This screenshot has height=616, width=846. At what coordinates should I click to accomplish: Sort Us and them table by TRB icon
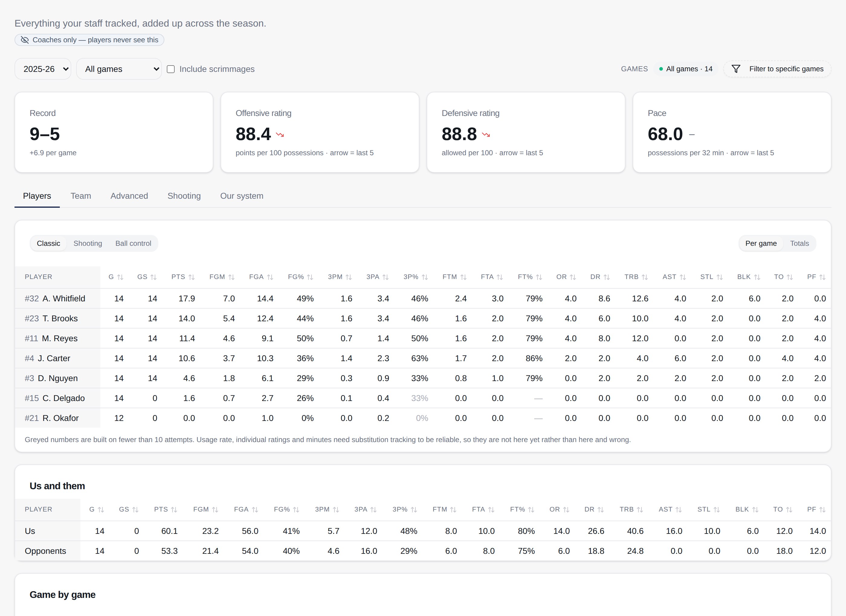tap(640, 510)
